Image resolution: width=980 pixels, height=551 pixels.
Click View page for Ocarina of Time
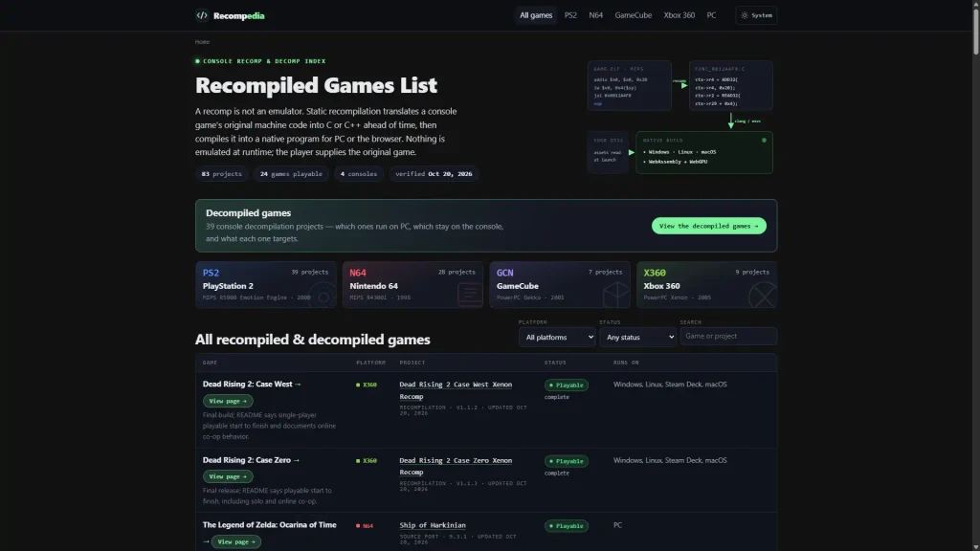point(236,541)
